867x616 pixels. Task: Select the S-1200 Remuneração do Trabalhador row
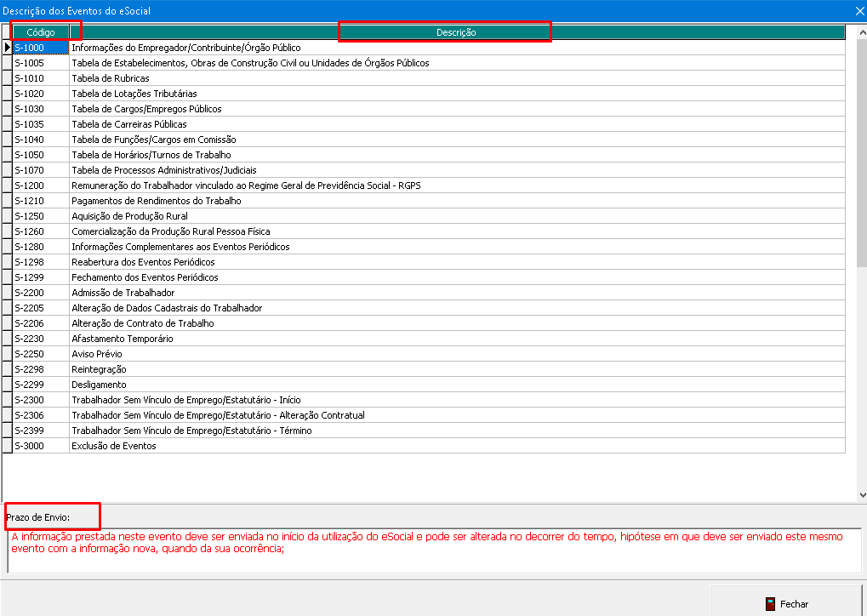246,185
